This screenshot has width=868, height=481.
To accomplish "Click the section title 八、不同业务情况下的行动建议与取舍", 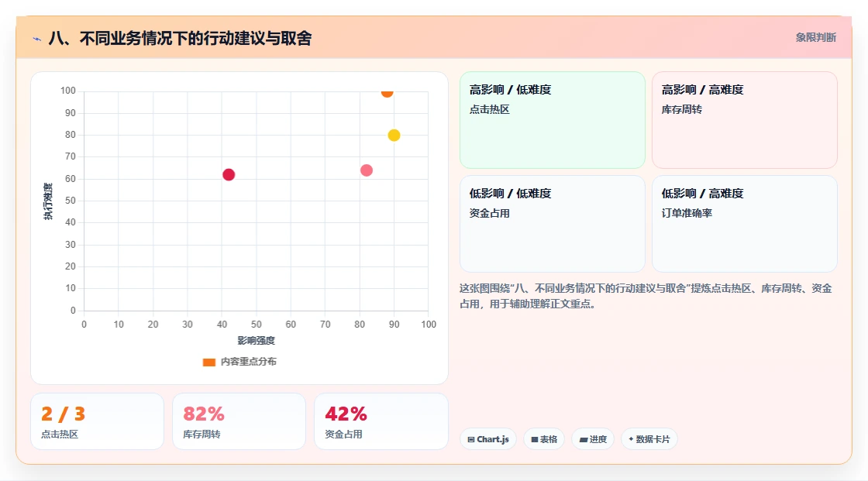I will coord(181,38).
